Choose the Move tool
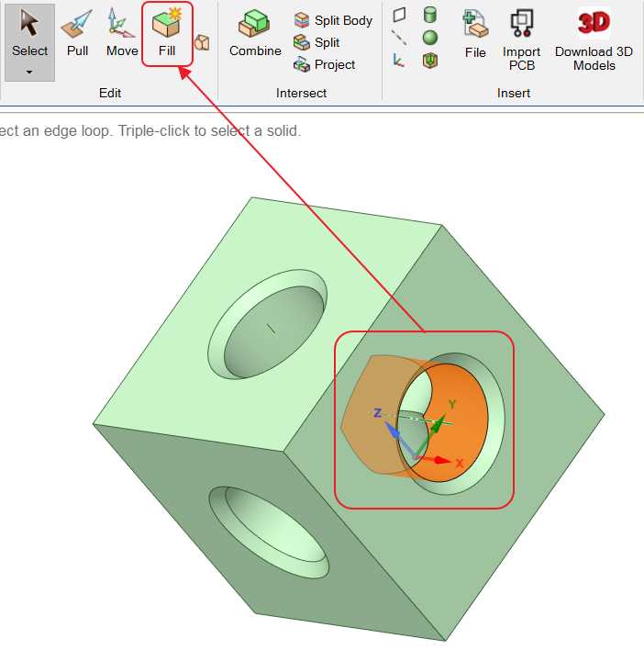The width and height of the screenshot is (644, 661). [x=122, y=34]
